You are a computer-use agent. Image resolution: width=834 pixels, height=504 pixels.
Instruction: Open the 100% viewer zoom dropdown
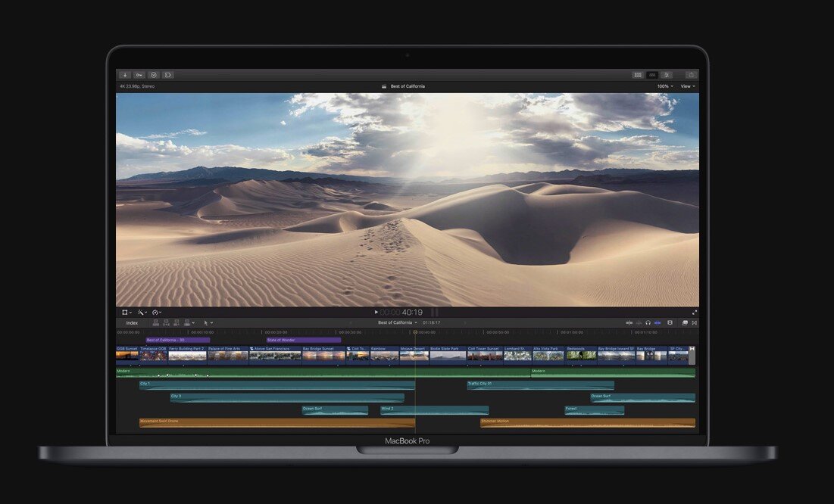coord(665,86)
